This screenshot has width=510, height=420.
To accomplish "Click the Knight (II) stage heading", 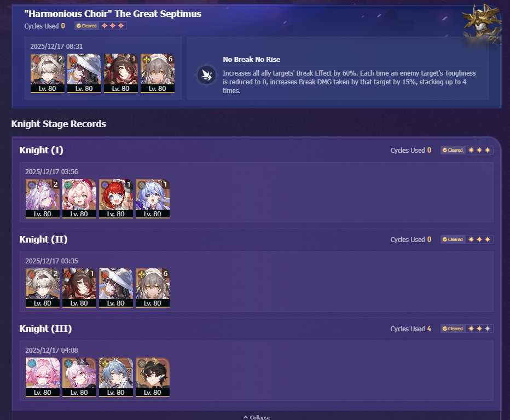I will point(44,239).
